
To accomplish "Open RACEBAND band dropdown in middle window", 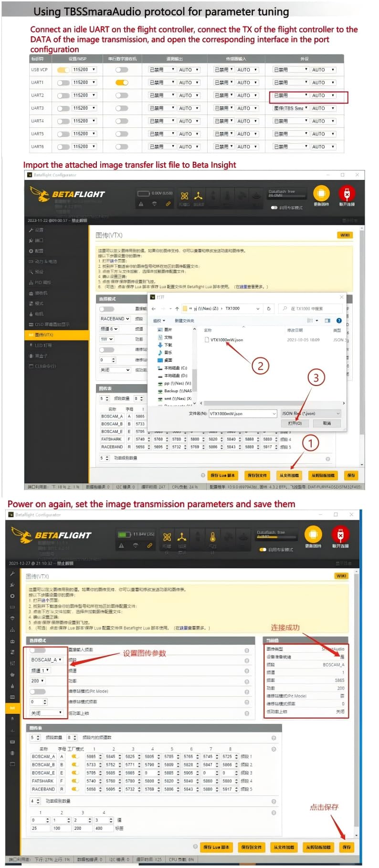I will (115, 319).
